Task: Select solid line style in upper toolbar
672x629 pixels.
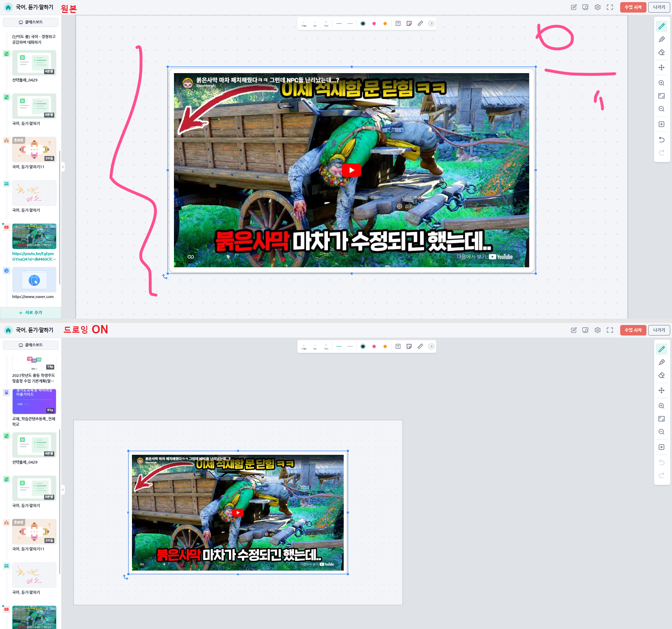Action: [x=339, y=23]
